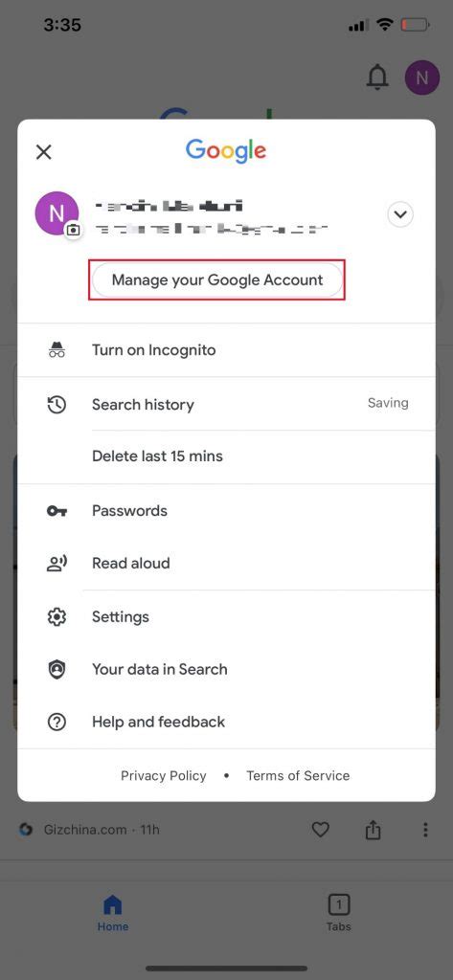Open the purple N profile avatar at top
The width and height of the screenshot is (453, 980).
(422, 78)
